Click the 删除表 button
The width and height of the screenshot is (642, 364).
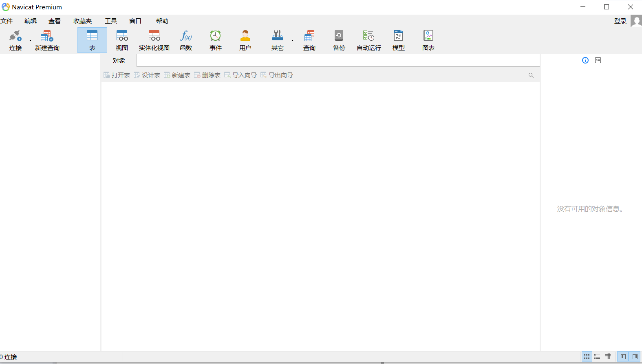[x=207, y=75]
